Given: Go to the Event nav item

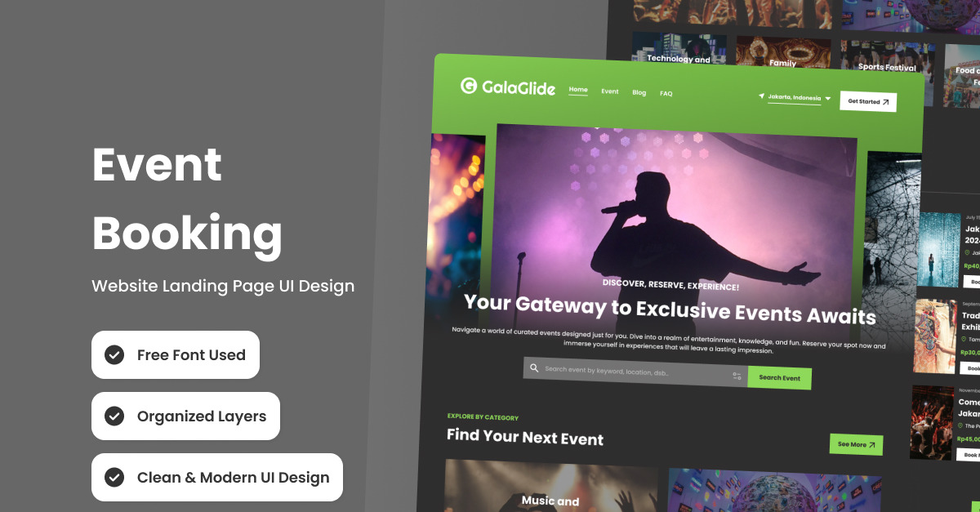Looking at the screenshot, I should point(610,91).
